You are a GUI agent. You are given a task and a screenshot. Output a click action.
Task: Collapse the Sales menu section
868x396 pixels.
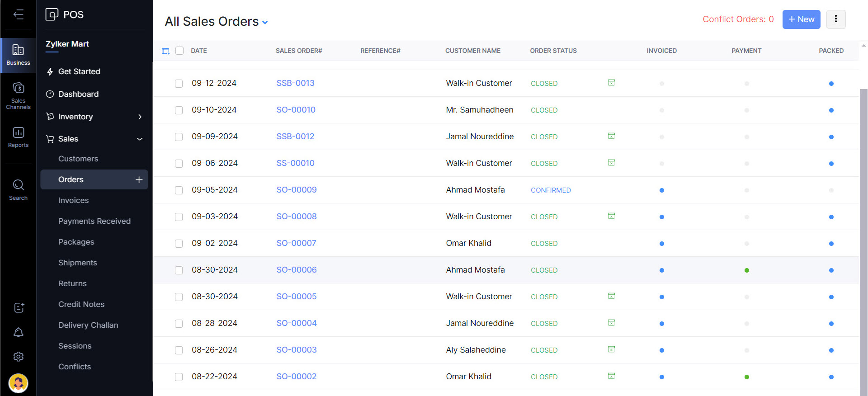pyautogui.click(x=140, y=139)
